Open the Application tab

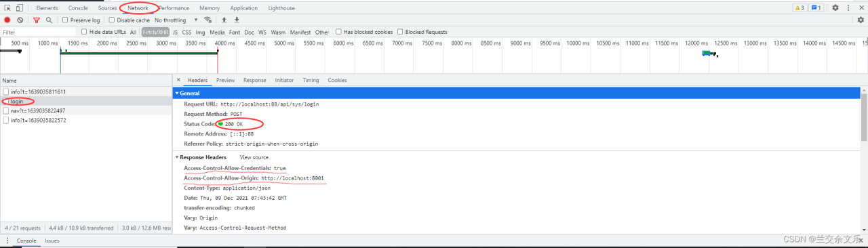[x=244, y=8]
